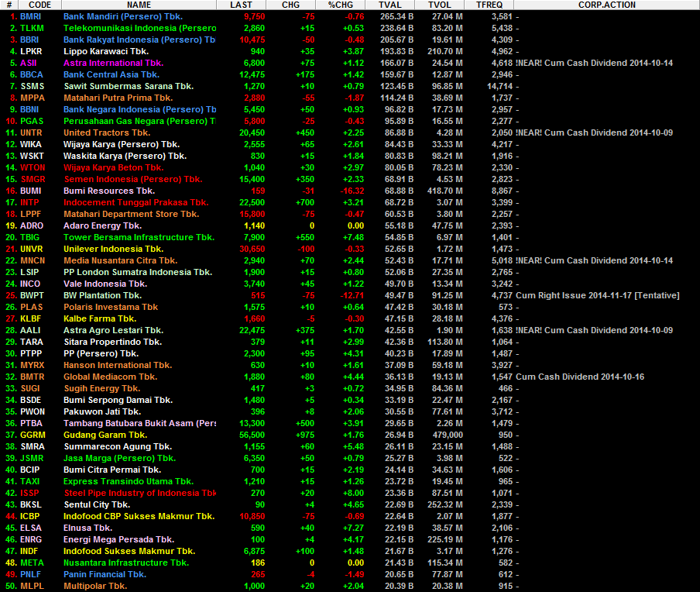Select Bumi Citra Permai Tbk.
This screenshot has height=592, width=700.
[112, 470]
